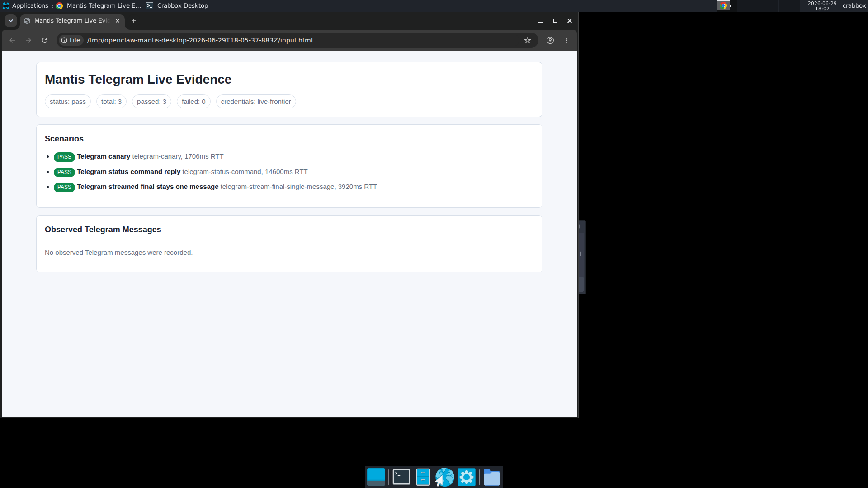Open the Chrome profile icon
868x488 pixels.
[x=550, y=40]
